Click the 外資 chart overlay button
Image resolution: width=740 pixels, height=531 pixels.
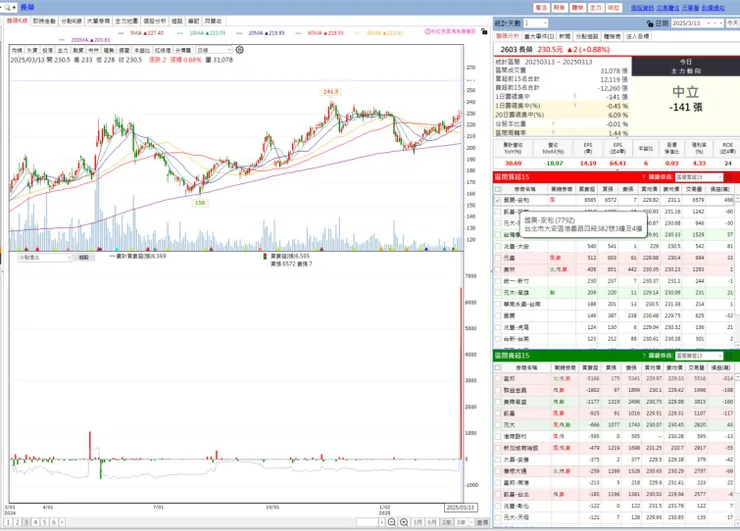[32, 50]
